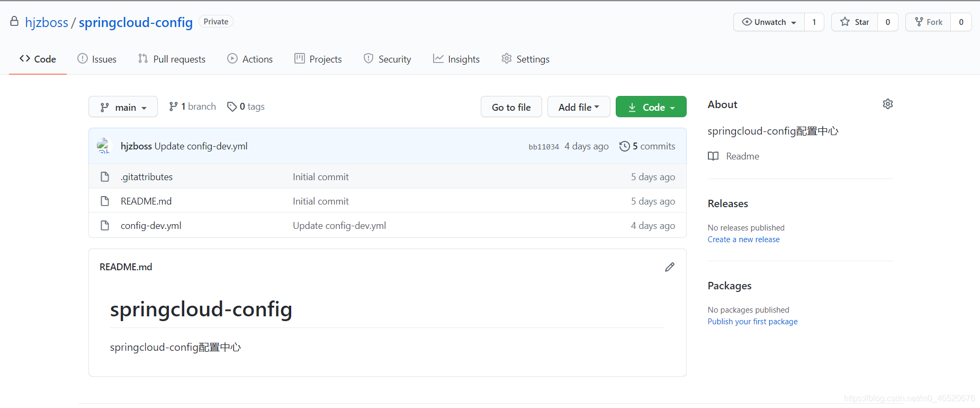Click the README.md box header title

click(126, 267)
